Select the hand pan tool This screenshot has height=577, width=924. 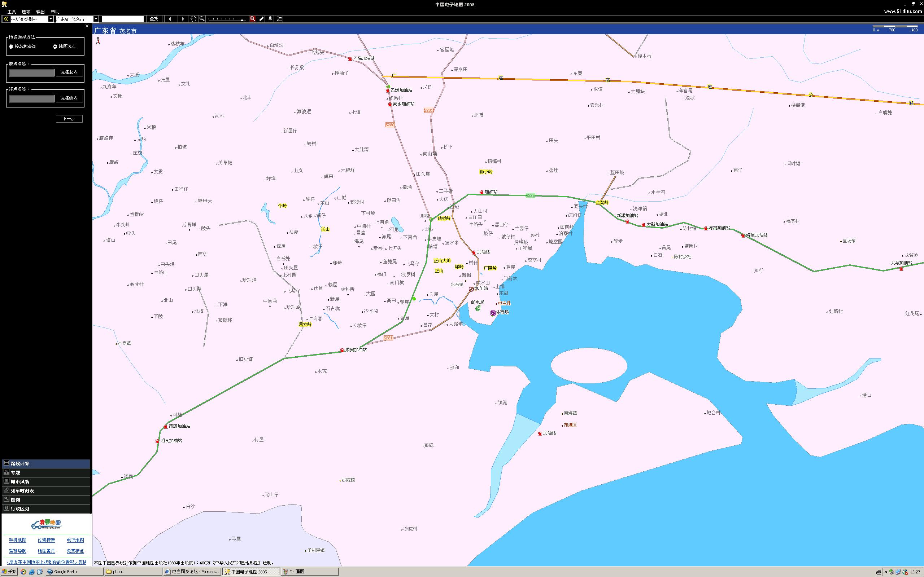[193, 19]
